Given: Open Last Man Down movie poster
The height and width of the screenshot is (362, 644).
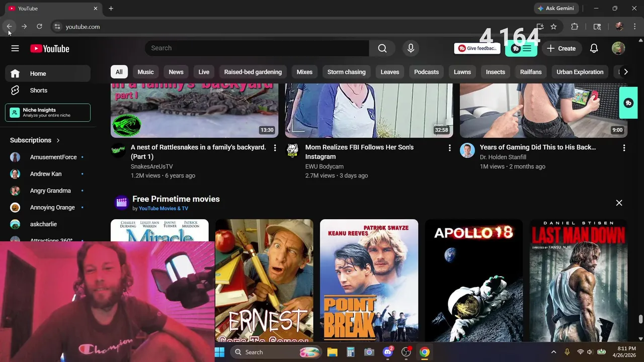Looking at the screenshot, I should pyautogui.click(x=578, y=281).
